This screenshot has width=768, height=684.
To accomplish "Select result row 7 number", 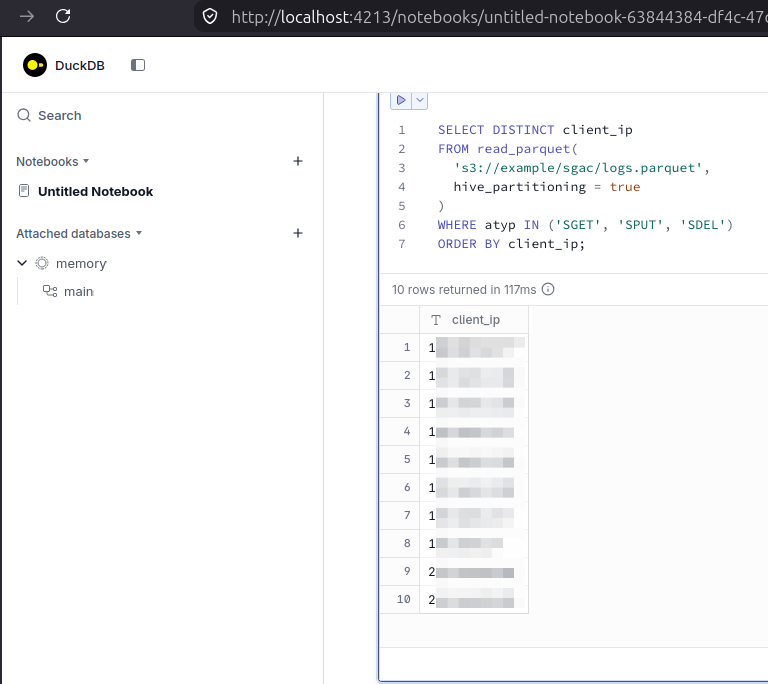I will coord(407,515).
